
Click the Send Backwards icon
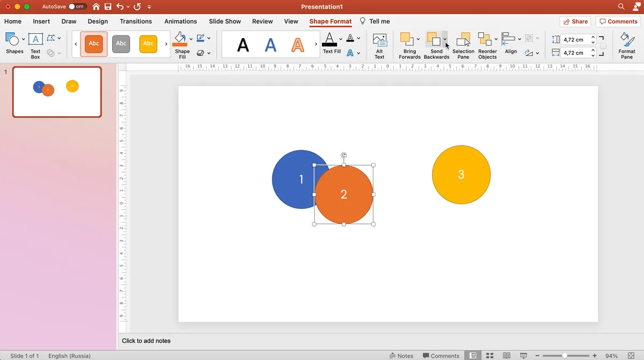click(x=434, y=39)
